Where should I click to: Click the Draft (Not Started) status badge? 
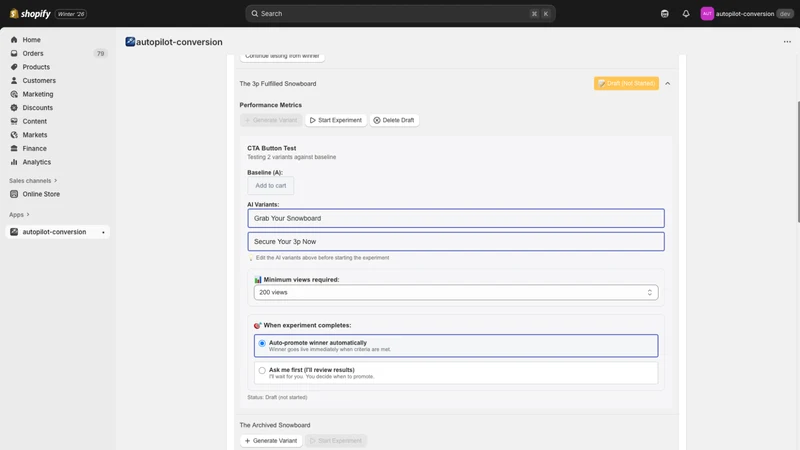(626, 83)
